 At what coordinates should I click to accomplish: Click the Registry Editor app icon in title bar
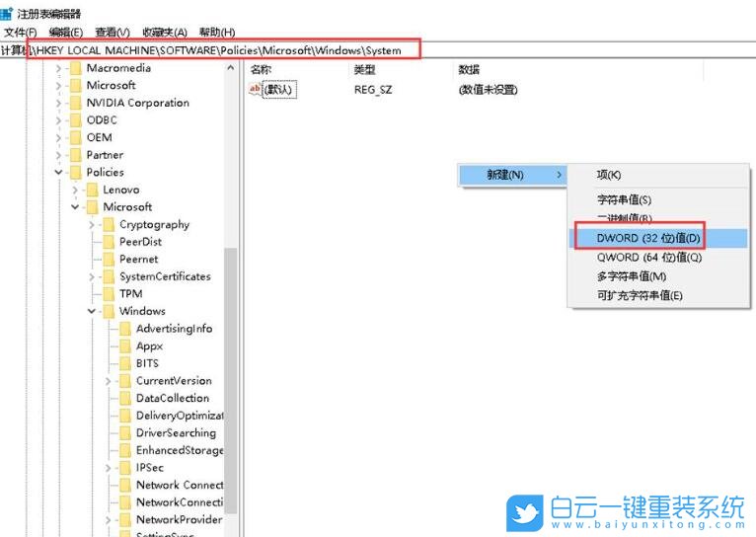(x=6, y=13)
